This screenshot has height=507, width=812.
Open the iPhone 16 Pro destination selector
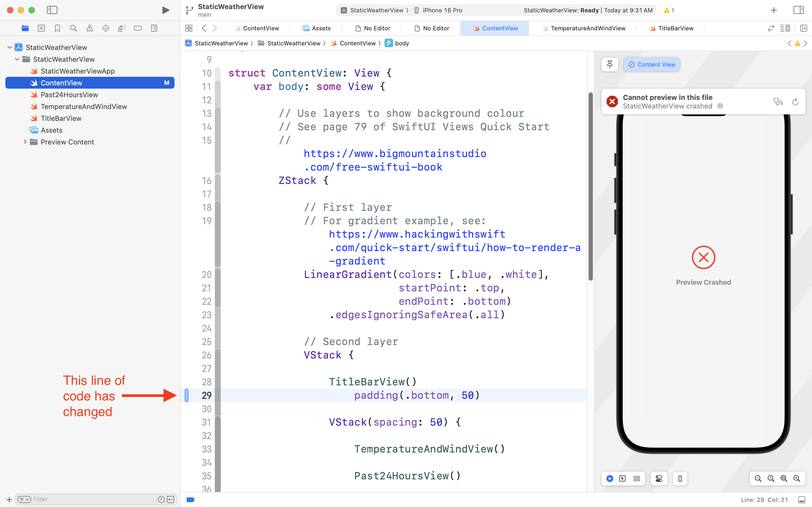pos(442,10)
